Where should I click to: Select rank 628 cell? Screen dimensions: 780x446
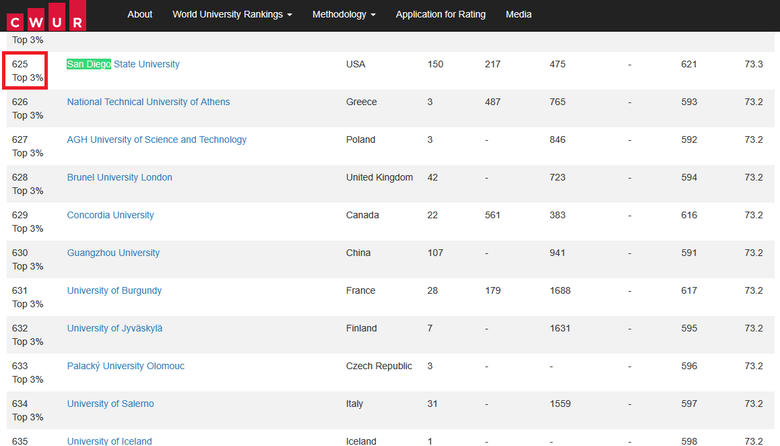tap(27, 184)
